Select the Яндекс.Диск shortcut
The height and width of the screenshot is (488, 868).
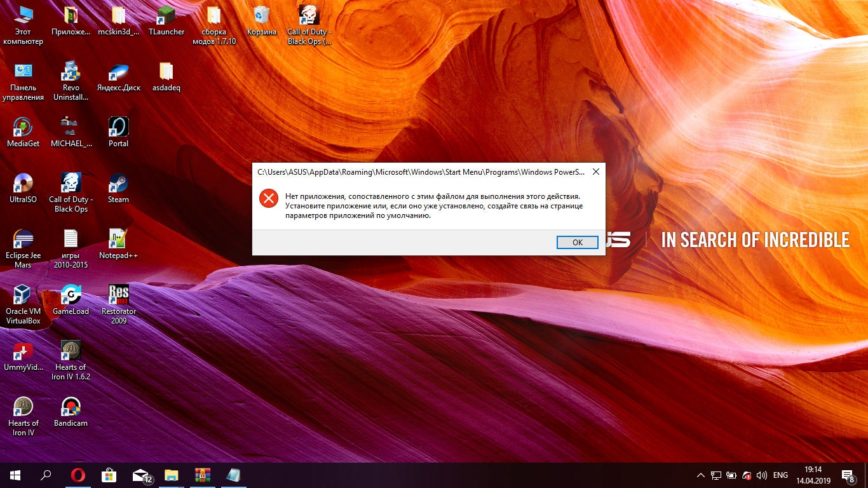118,77
